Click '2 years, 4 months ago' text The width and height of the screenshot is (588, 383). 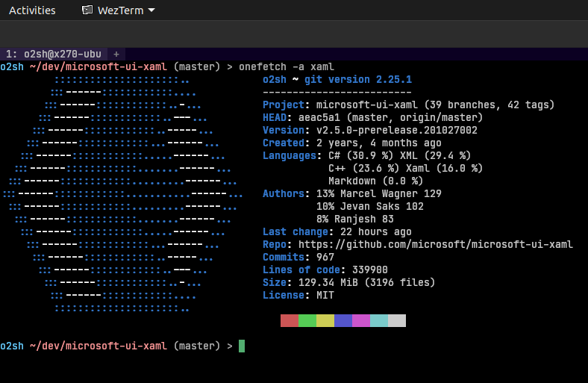pos(379,143)
